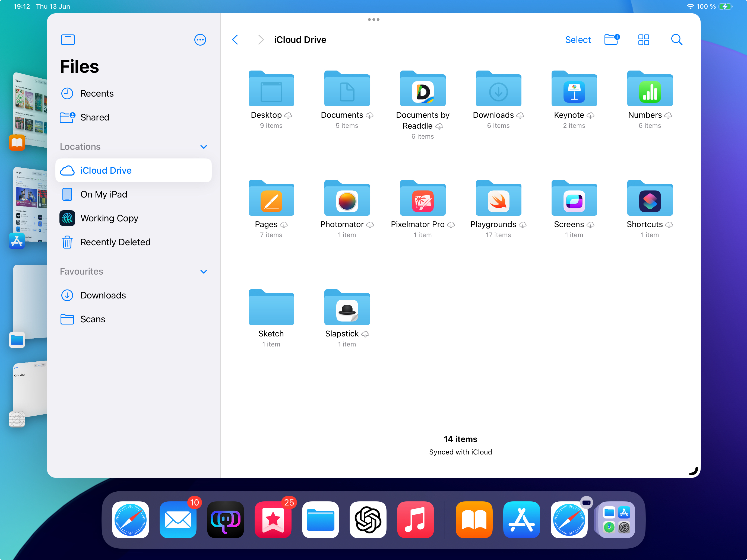This screenshot has width=747, height=560.
Task: Toggle the sidebar visibility icon
Action: coord(68,40)
